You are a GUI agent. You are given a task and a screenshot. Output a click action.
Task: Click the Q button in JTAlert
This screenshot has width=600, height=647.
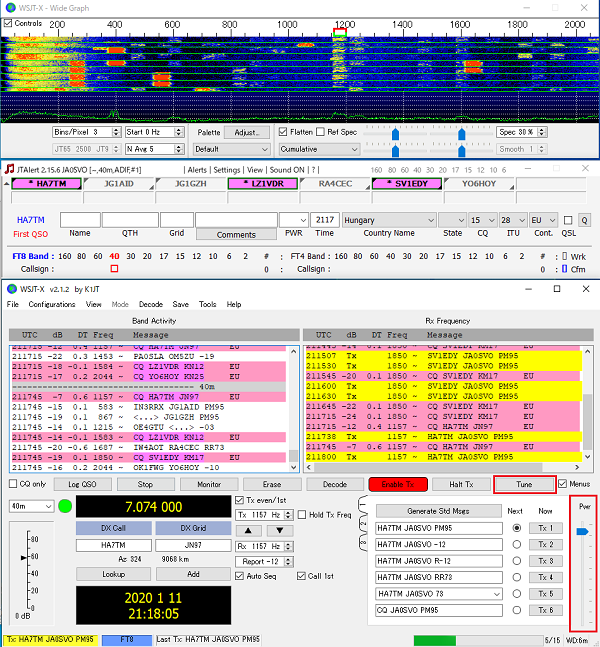[x=584, y=220]
